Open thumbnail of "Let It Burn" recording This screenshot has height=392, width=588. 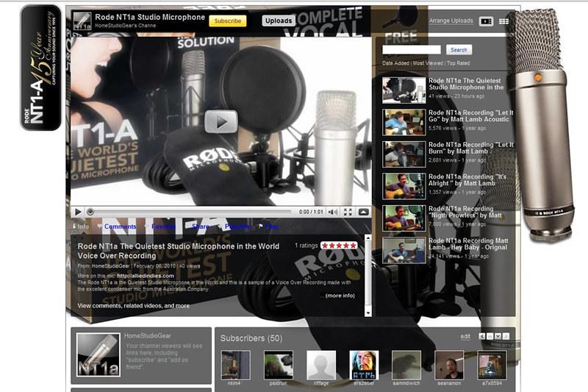point(404,154)
